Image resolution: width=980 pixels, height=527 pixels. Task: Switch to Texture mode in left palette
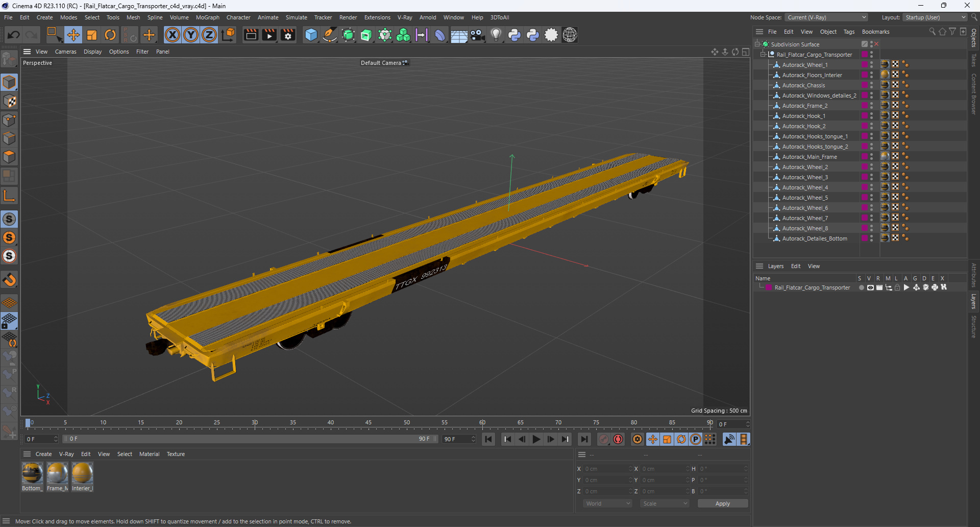pos(9,101)
